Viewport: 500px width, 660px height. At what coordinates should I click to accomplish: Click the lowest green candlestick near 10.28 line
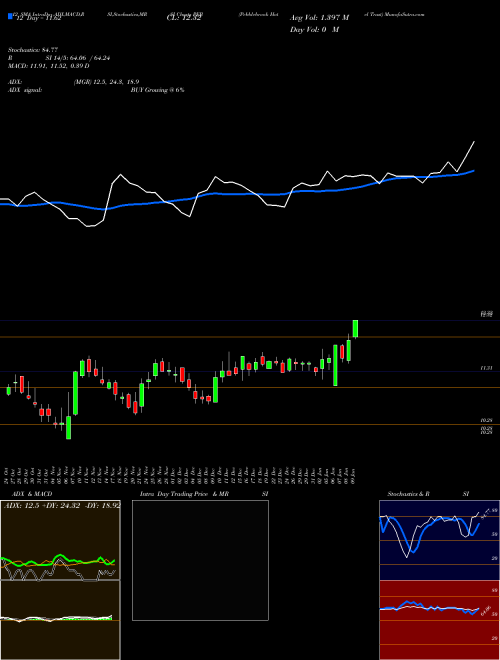coord(69,428)
